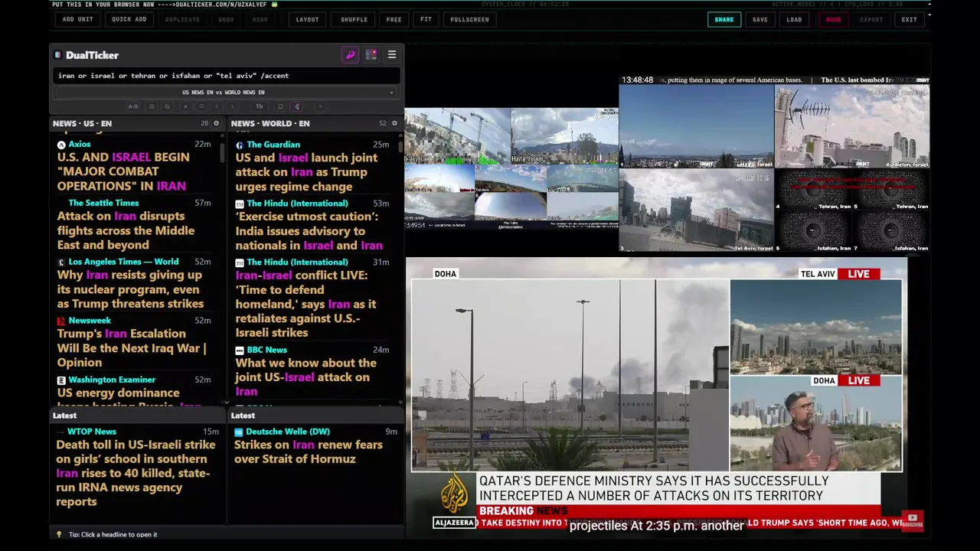Screen dimensions: 980x551
Task: Open the Axios headline about major combat operations
Action: [x=123, y=171]
